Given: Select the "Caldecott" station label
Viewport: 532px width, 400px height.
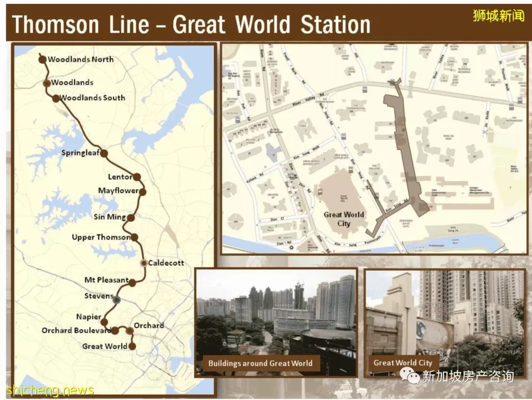Looking at the screenshot, I should pos(166,263).
